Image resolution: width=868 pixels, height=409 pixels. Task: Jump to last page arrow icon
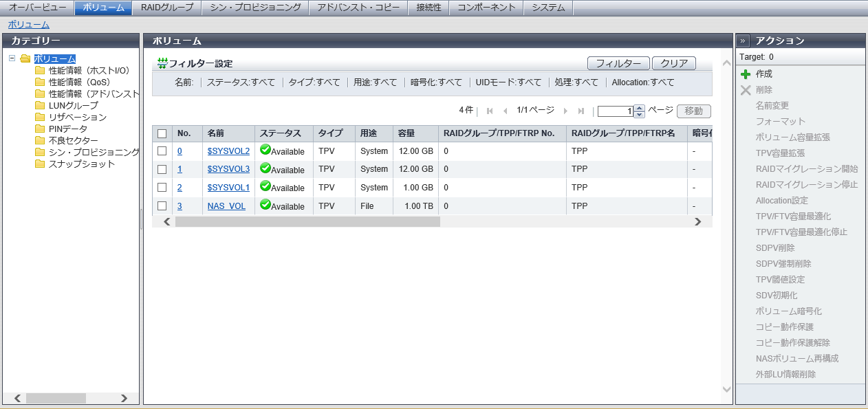[581, 111]
